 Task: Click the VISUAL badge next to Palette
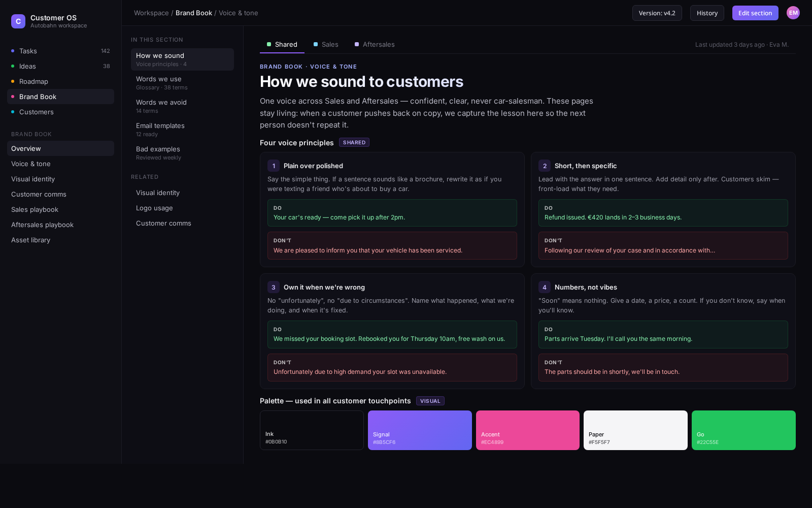(x=430, y=401)
